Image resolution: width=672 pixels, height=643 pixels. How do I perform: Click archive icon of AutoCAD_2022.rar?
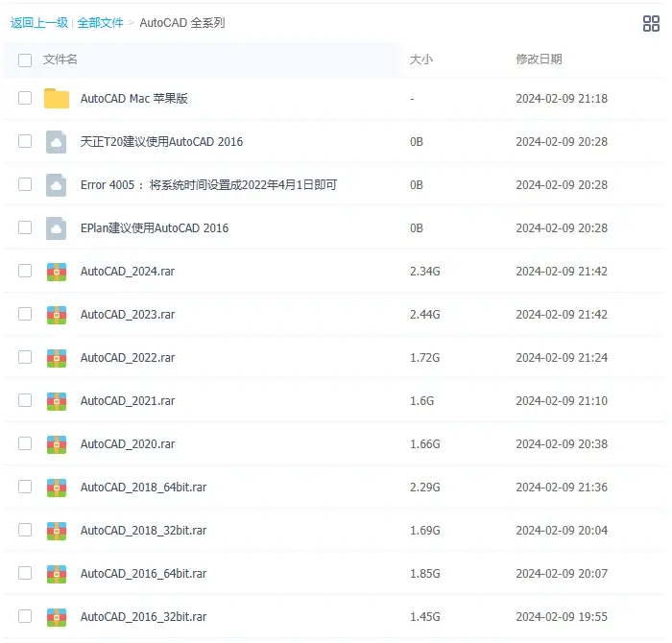(x=57, y=359)
